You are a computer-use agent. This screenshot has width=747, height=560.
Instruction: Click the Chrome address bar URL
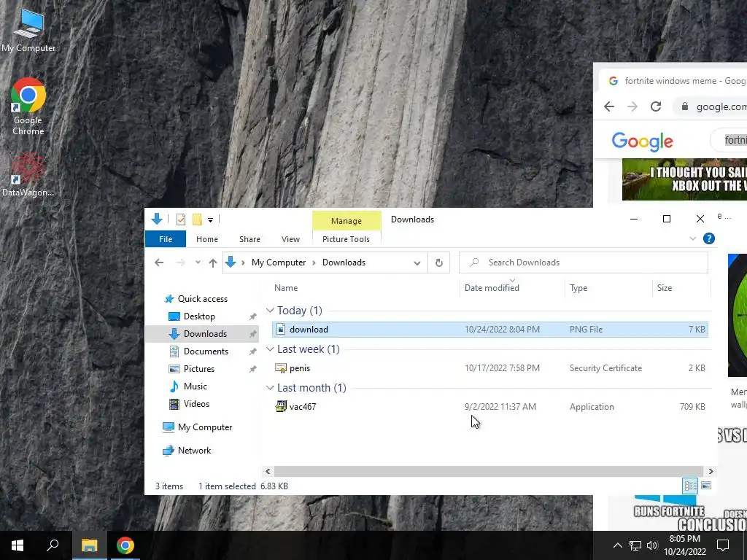click(721, 106)
